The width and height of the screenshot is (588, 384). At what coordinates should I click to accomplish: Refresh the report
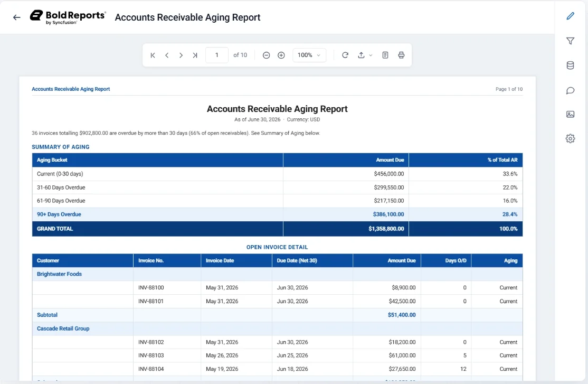(345, 55)
